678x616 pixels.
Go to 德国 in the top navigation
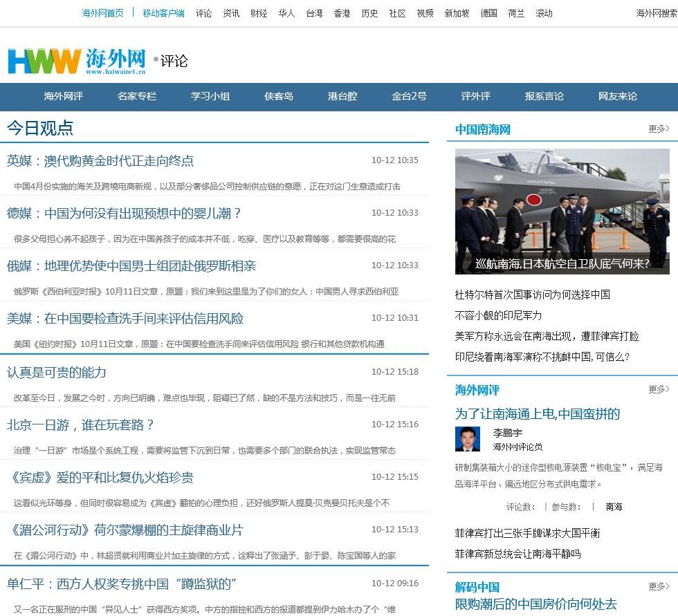click(x=489, y=13)
